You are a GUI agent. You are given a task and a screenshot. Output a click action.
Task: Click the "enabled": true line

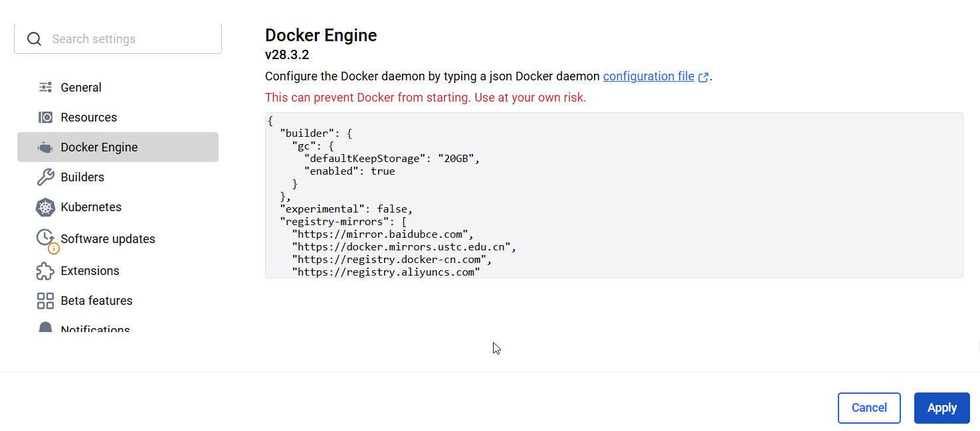[x=349, y=171]
